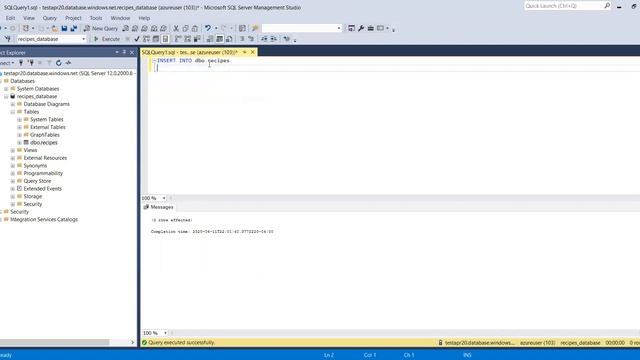The width and height of the screenshot is (640, 360).
Task: Click the Comment out lines icon
Action: click(x=242, y=39)
